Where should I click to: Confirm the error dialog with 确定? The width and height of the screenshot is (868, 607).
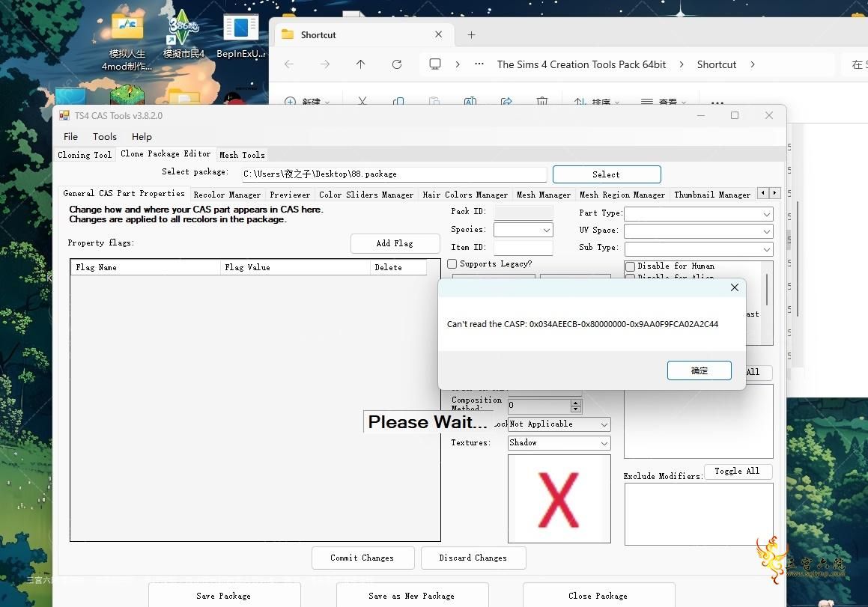699,370
